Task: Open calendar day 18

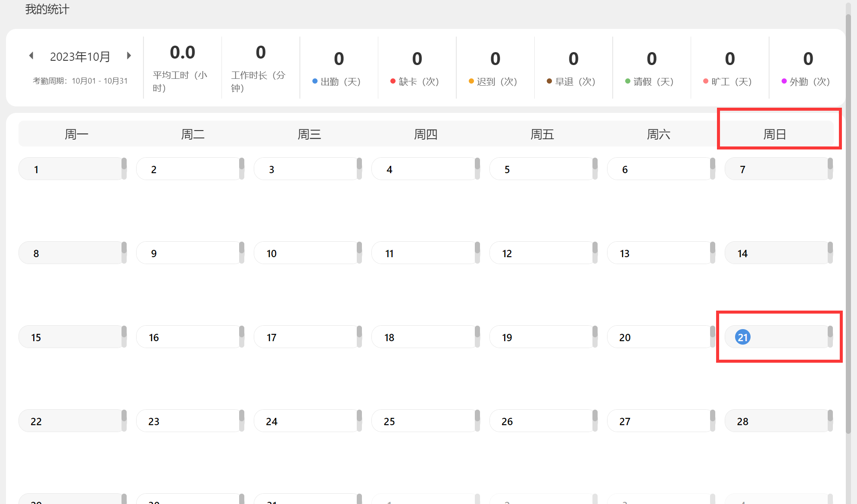Action: tap(390, 337)
